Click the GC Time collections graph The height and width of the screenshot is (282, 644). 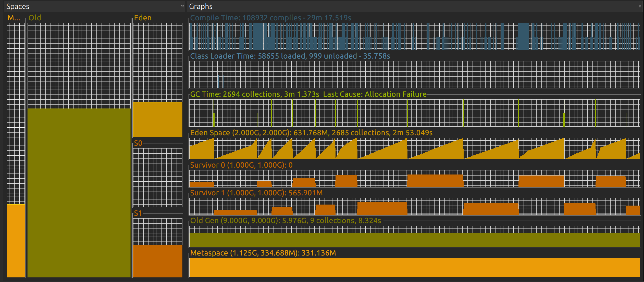(x=415, y=113)
